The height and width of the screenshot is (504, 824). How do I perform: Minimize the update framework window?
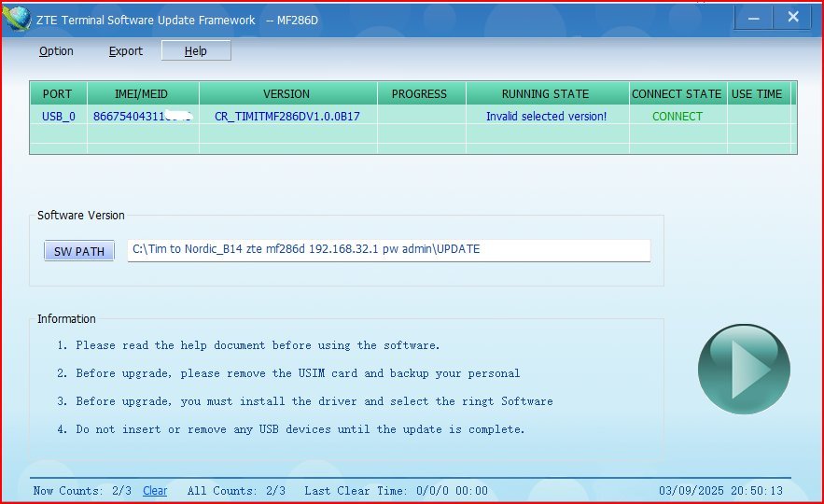click(x=754, y=18)
